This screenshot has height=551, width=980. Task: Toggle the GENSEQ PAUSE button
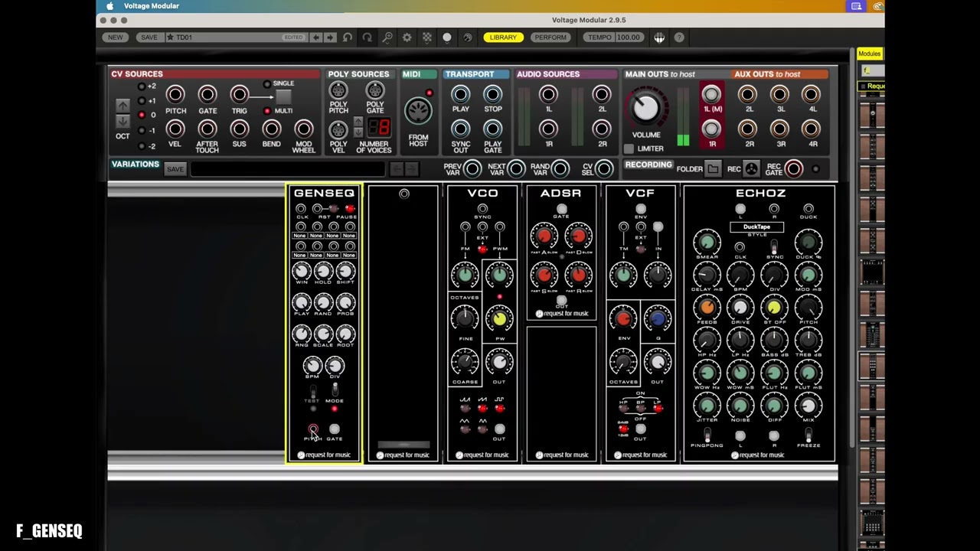click(x=350, y=208)
